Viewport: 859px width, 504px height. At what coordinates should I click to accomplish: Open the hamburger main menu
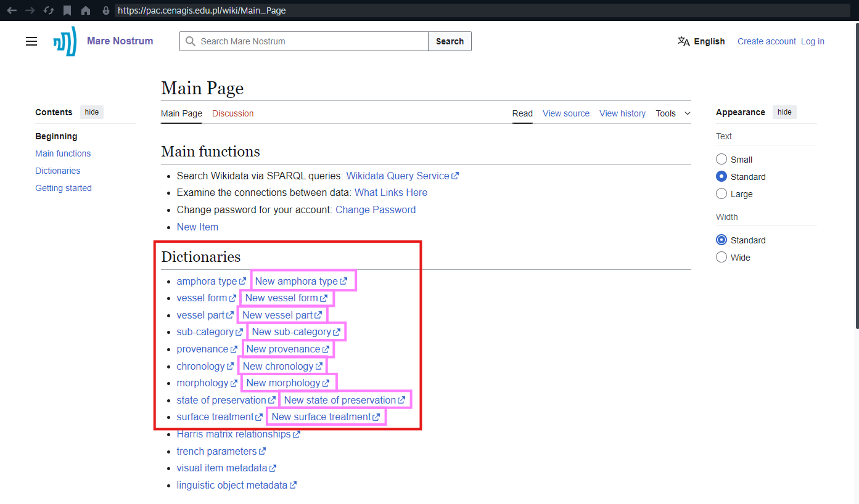pos(31,41)
